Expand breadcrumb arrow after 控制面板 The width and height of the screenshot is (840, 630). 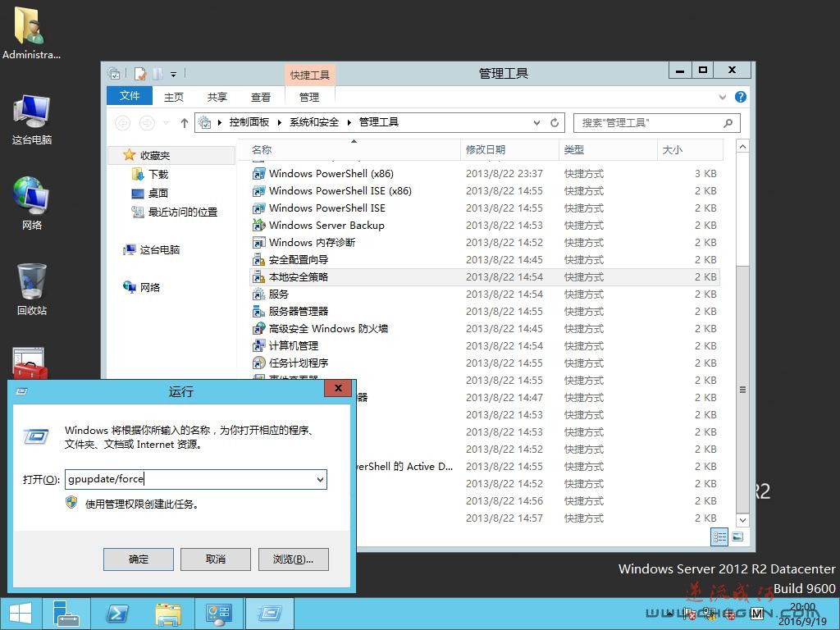(x=280, y=123)
